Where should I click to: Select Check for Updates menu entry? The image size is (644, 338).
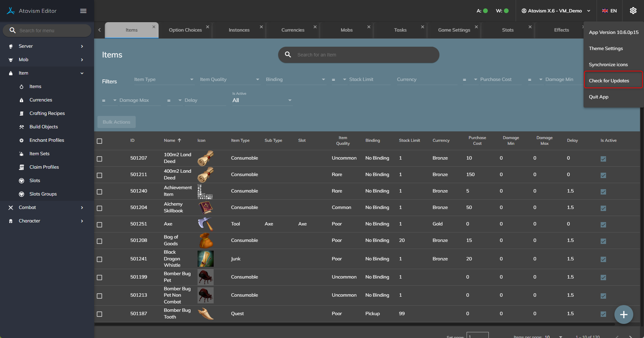tap(609, 81)
